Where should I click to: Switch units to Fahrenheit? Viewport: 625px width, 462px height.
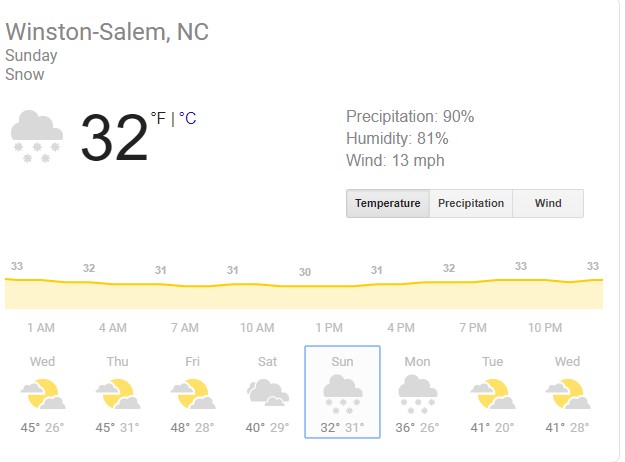tap(158, 119)
